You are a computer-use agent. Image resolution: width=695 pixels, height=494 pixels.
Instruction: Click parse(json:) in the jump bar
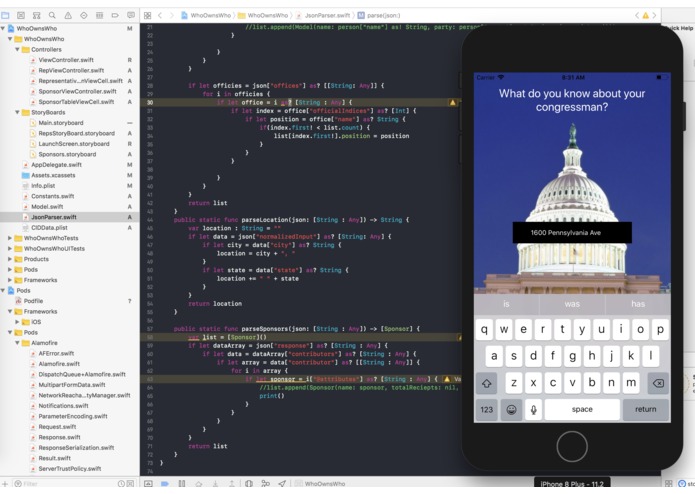(379, 16)
